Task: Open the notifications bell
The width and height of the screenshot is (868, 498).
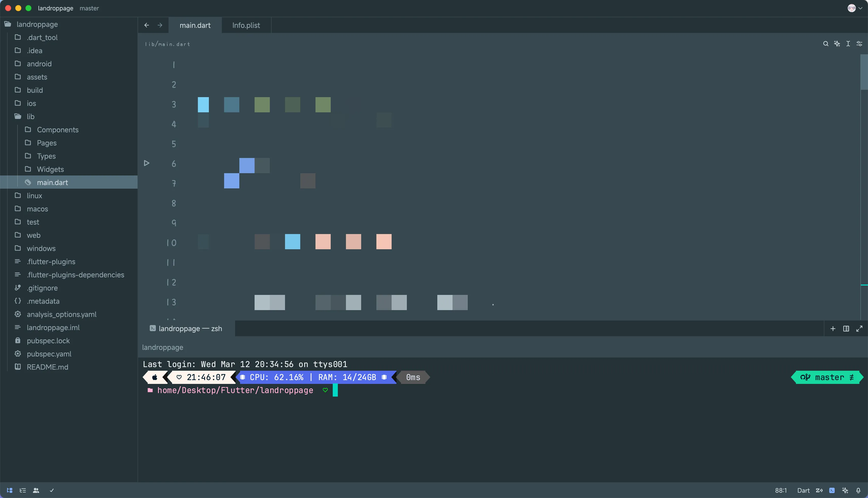Action: pyautogui.click(x=858, y=490)
